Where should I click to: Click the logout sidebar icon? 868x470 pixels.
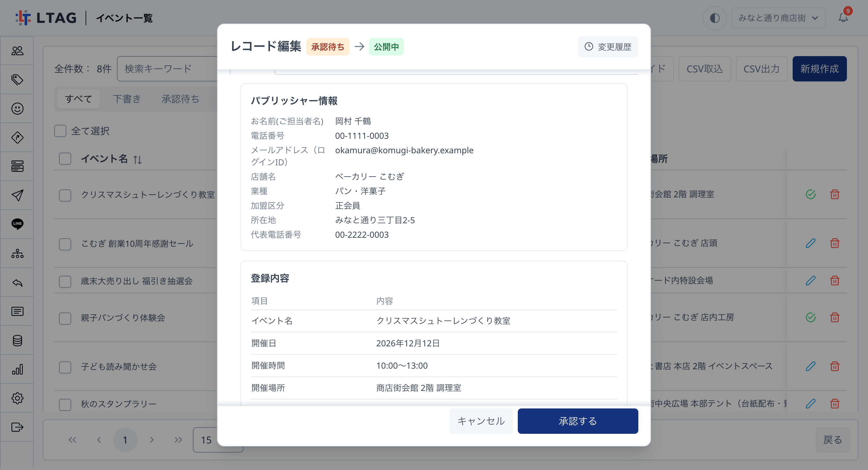pos(17,427)
